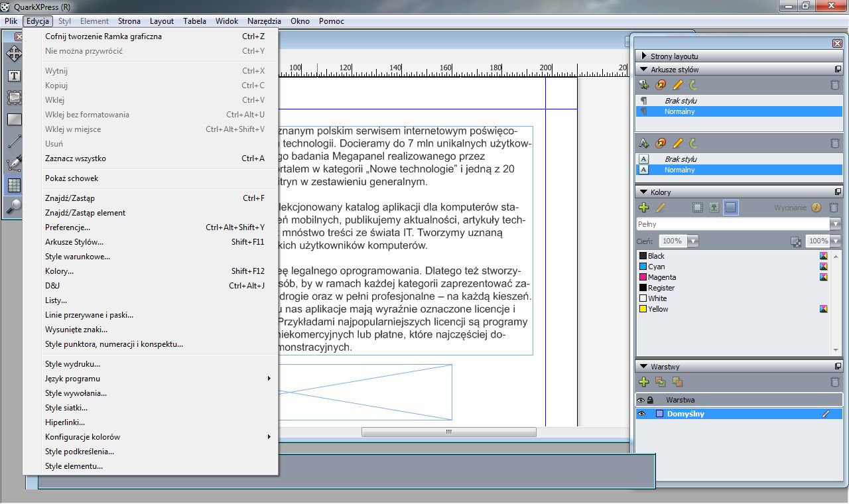This screenshot has height=504, width=849.
Task: Select the Item (move) tool
Action: pos(14,53)
